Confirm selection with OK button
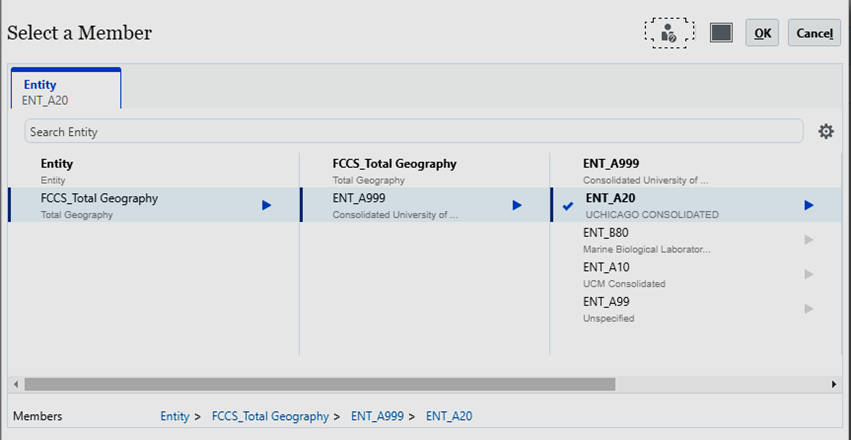This screenshot has width=851, height=440. (762, 33)
